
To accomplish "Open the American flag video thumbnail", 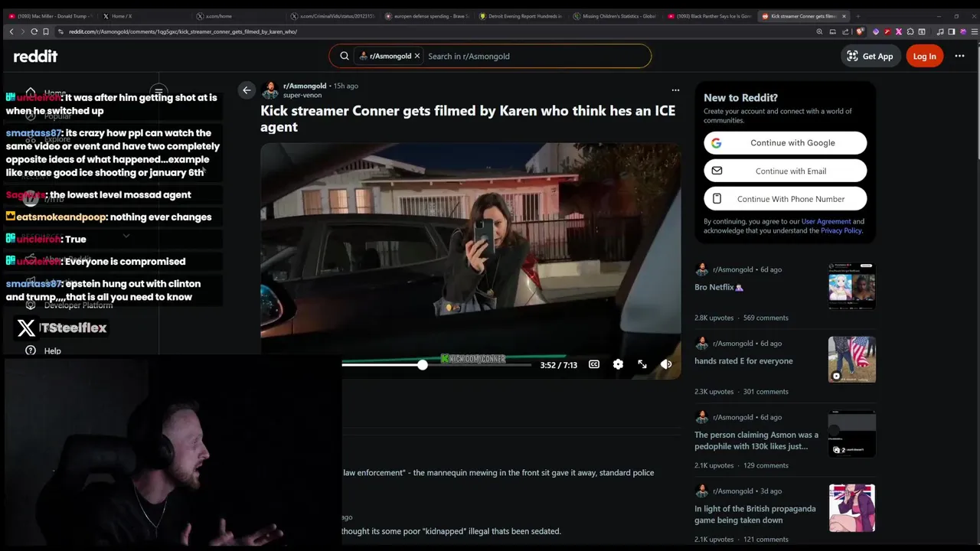I will click(x=851, y=360).
